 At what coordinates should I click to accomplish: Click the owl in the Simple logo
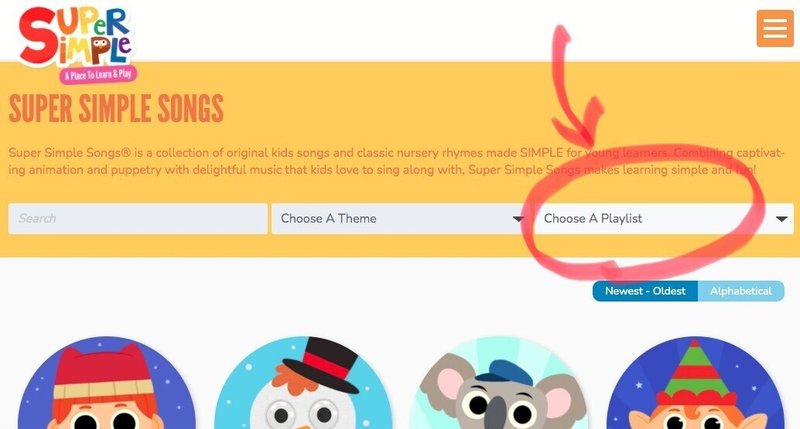pyautogui.click(x=101, y=44)
